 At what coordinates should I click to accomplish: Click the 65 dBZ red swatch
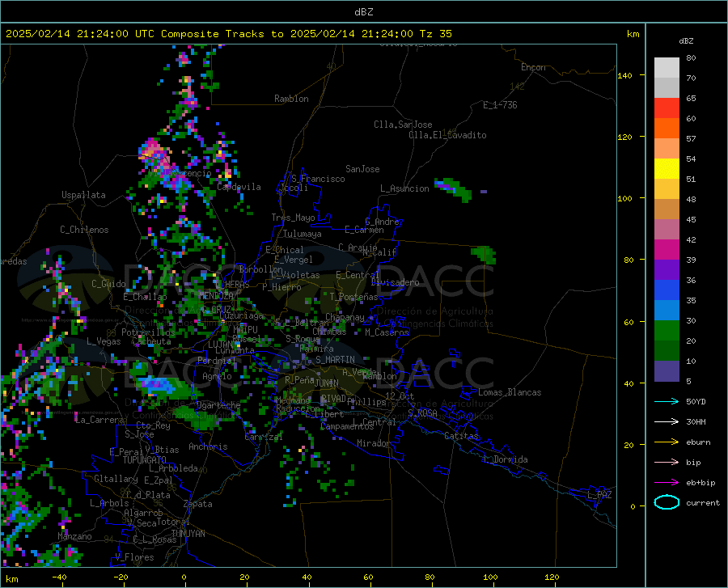667,108
